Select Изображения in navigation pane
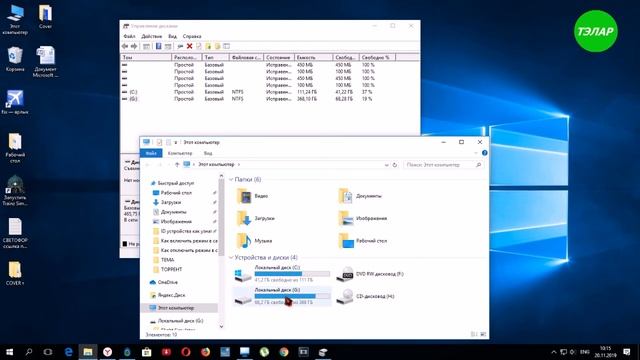640x360 pixels. click(176, 222)
